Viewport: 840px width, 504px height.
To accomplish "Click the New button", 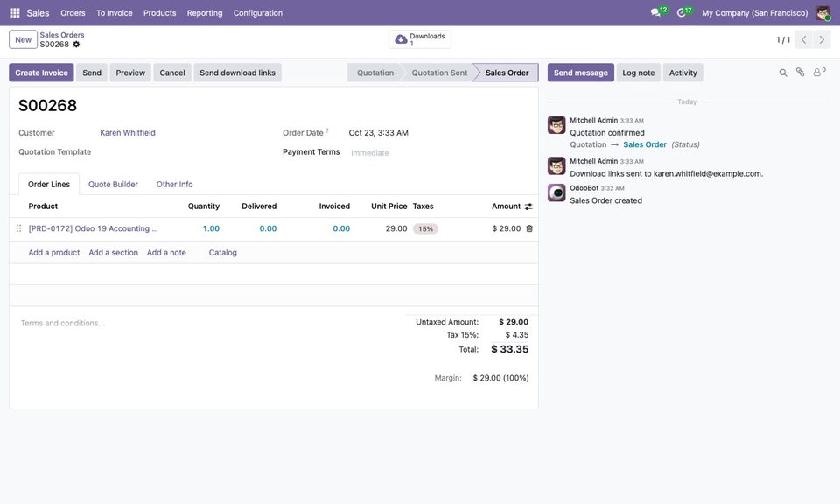I will click(23, 39).
